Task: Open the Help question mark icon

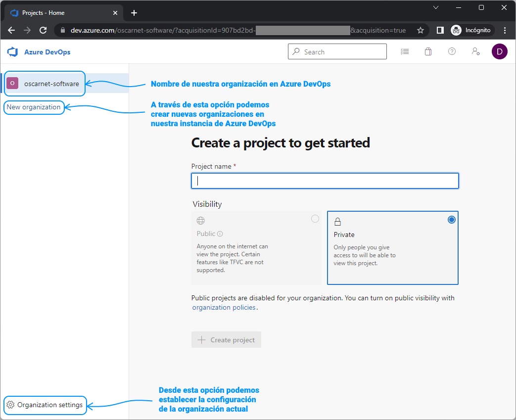Action: [452, 51]
